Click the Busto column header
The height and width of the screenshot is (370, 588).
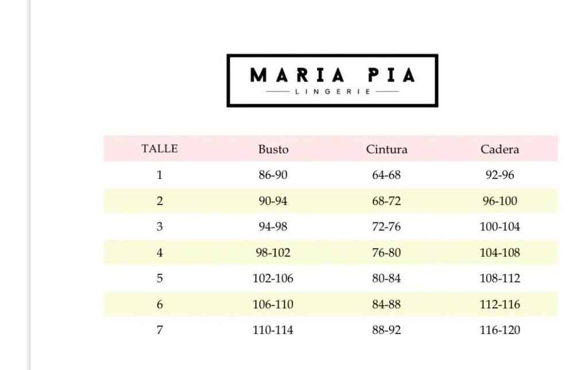(x=273, y=149)
